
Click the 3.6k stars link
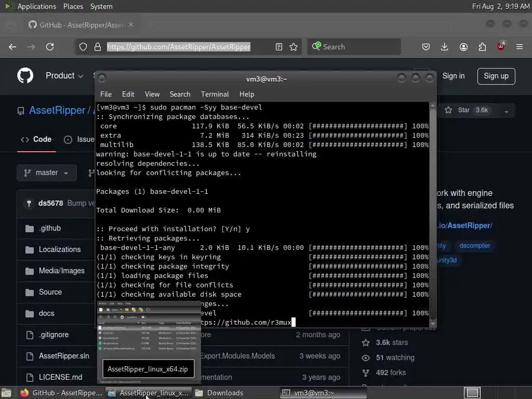click(x=392, y=343)
